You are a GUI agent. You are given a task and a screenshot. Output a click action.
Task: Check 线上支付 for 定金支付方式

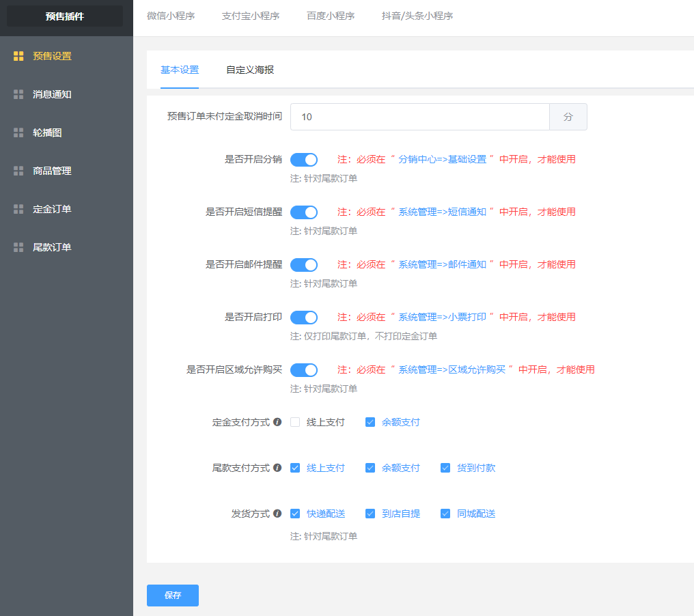[295, 422]
